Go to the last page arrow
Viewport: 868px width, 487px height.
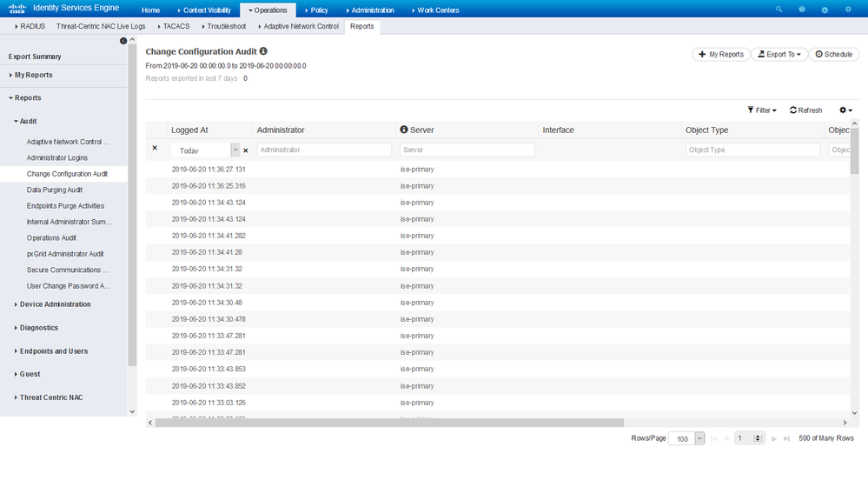click(786, 439)
